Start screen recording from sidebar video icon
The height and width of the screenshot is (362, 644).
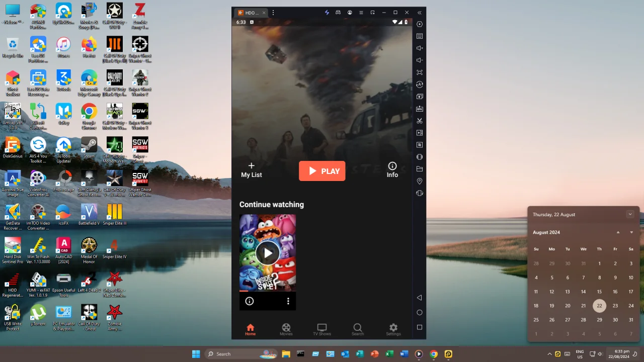[420, 133]
